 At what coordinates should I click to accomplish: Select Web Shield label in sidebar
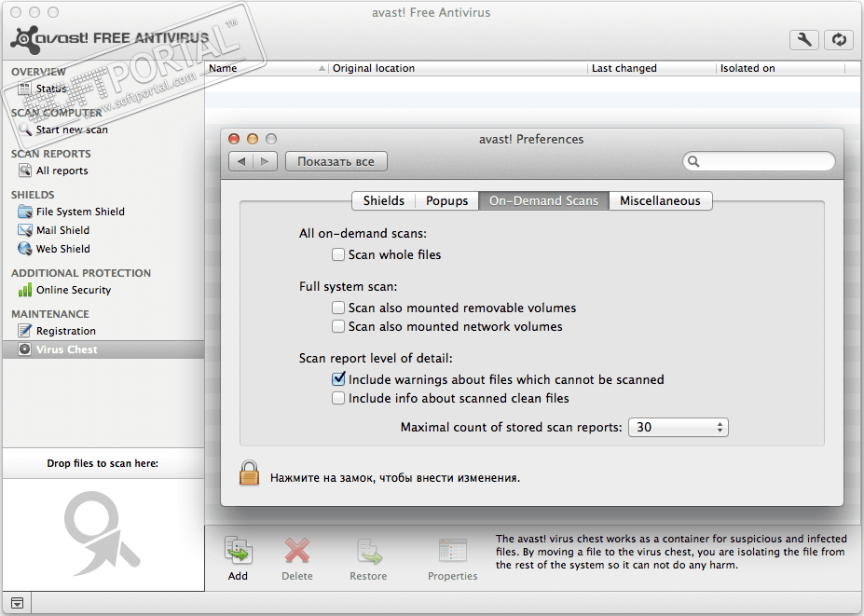click(62, 249)
